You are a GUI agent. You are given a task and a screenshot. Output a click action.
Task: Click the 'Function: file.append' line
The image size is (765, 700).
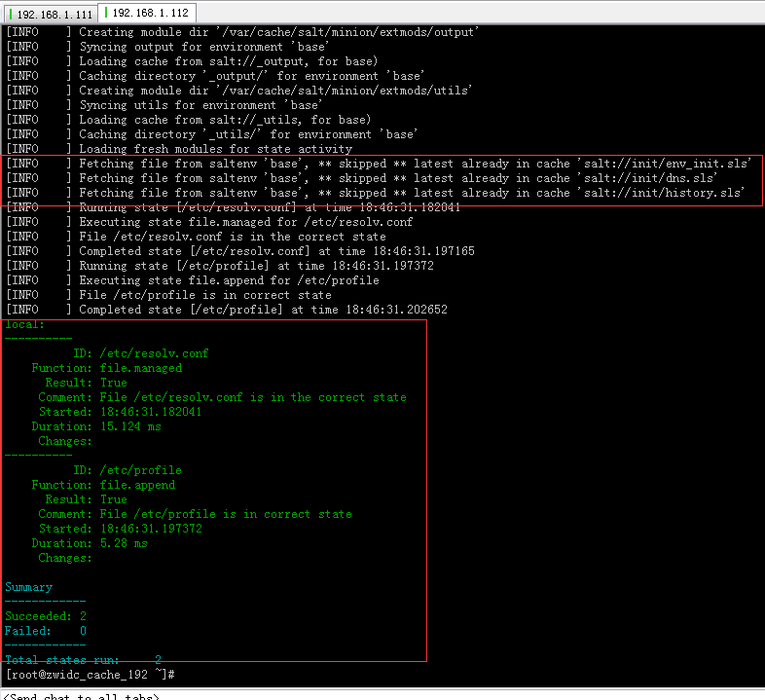click(103, 485)
